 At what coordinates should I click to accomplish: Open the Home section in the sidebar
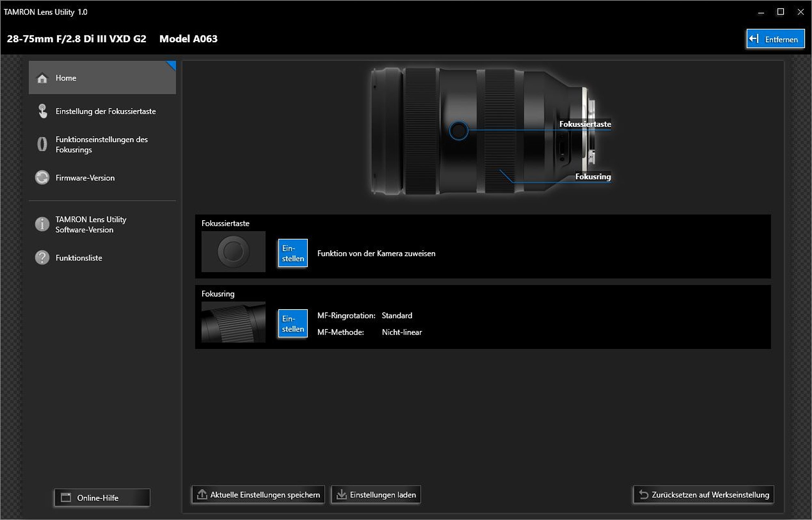[102, 78]
